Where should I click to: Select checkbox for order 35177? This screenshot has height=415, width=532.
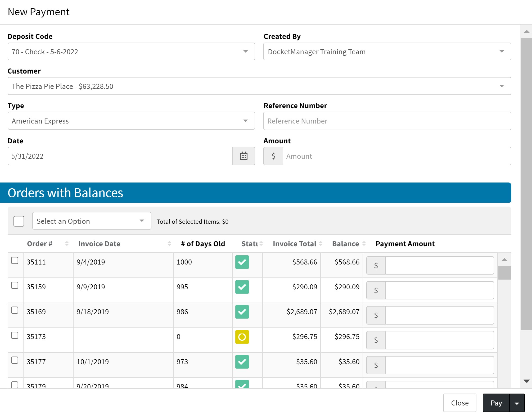pyautogui.click(x=15, y=360)
